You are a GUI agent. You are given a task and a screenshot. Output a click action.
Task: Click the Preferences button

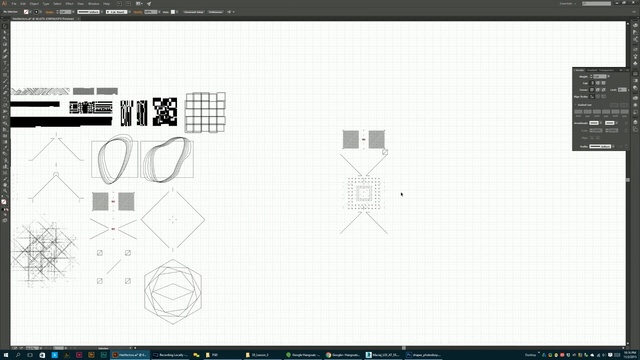click(216, 12)
